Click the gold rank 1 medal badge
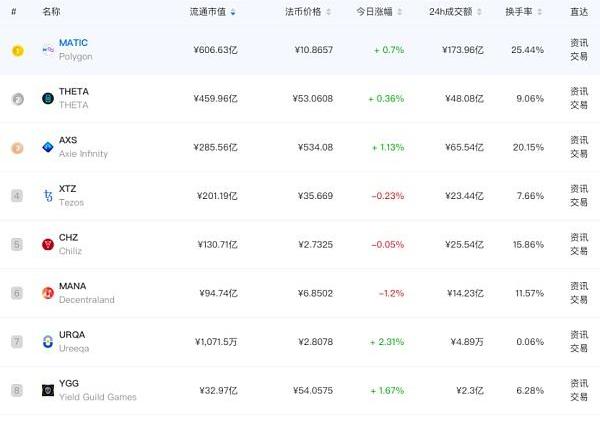This screenshot has height=424, width=600. 18,51
